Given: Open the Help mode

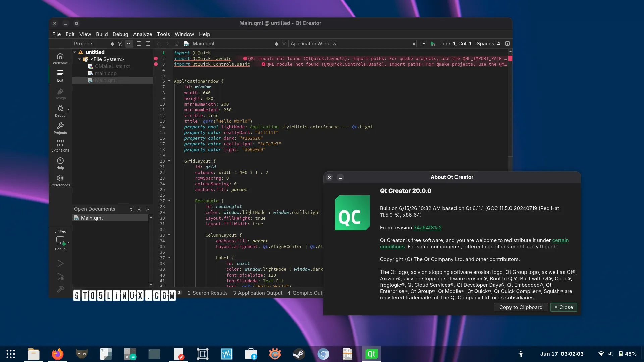Looking at the screenshot, I should pos(60,163).
